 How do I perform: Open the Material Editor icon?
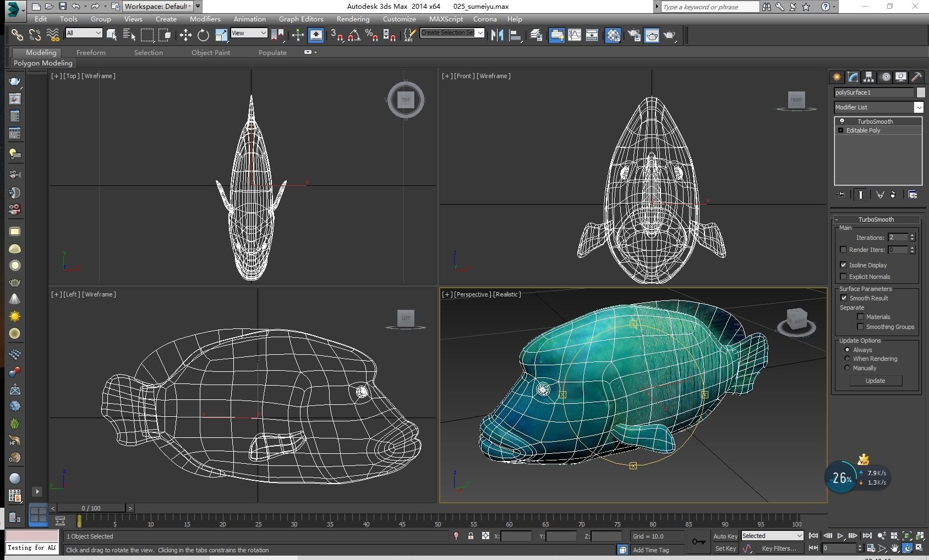pyautogui.click(x=613, y=35)
